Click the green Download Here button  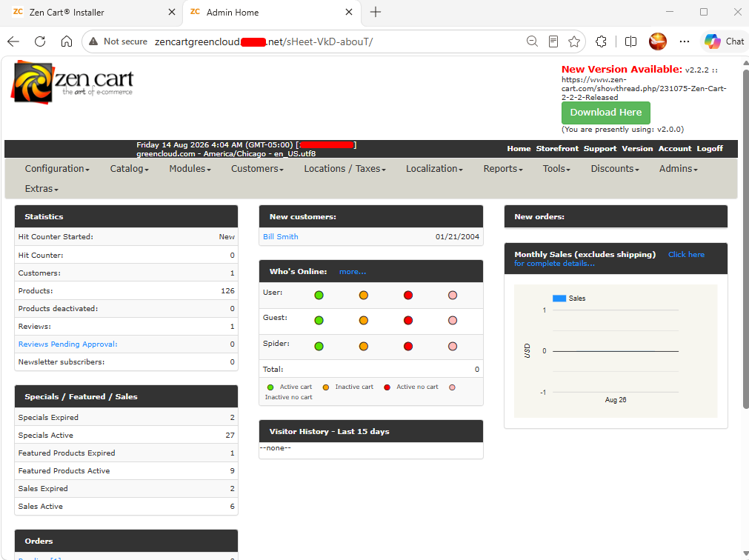606,113
